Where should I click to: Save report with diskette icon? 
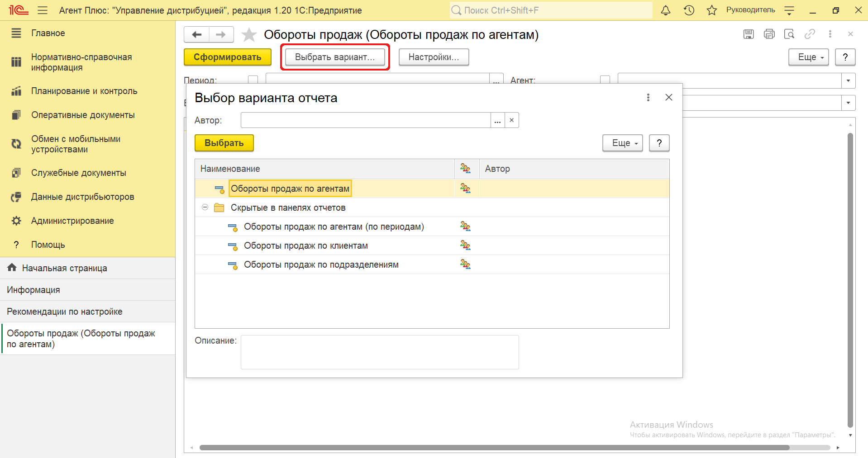749,34
